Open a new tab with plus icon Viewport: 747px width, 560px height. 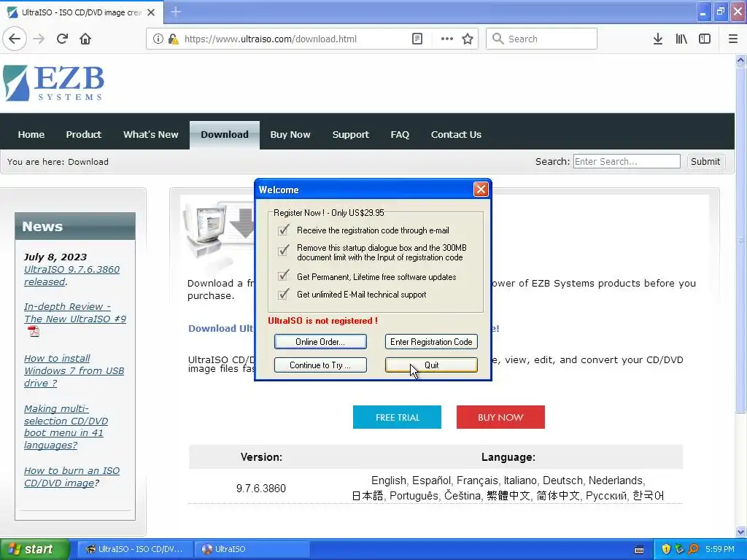point(175,12)
